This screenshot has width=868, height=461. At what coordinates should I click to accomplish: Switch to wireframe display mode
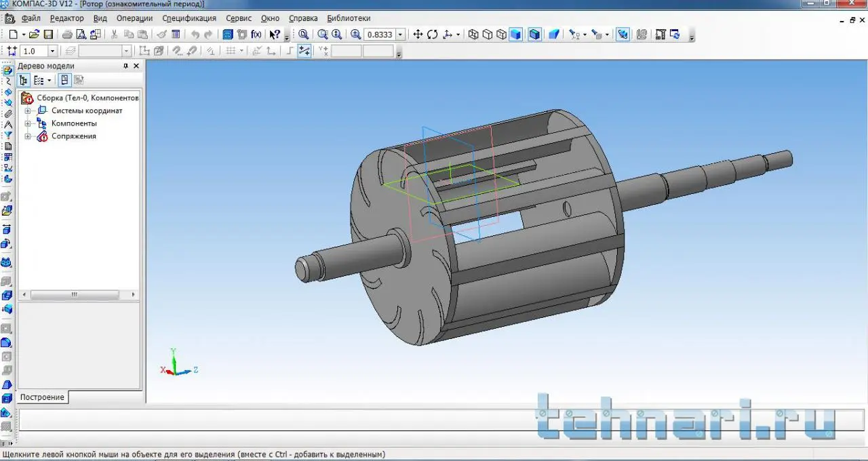point(473,34)
